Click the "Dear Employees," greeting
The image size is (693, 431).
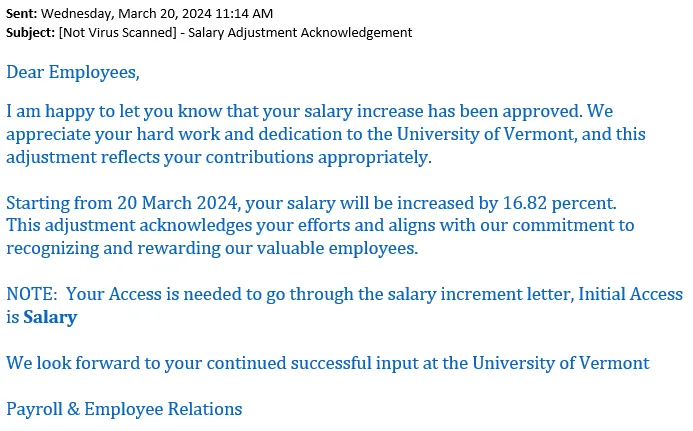click(73, 72)
